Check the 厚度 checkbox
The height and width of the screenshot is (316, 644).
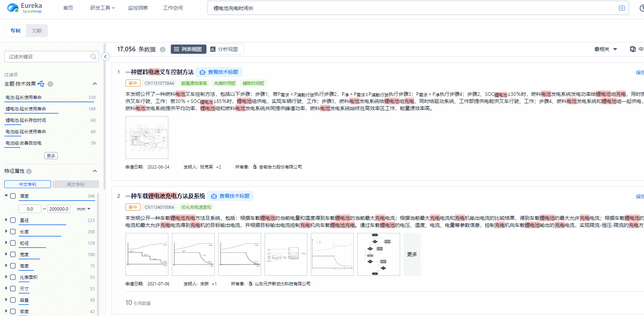click(13, 196)
